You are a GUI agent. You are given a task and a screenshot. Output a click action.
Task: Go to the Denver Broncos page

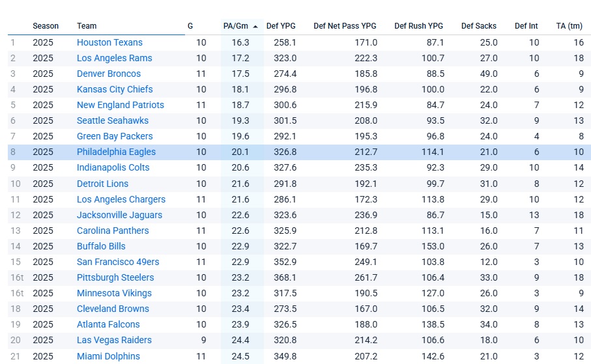point(109,74)
